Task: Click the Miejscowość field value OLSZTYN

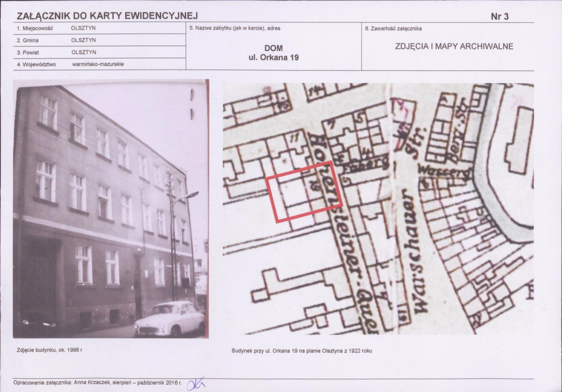Action: [x=83, y=28]
